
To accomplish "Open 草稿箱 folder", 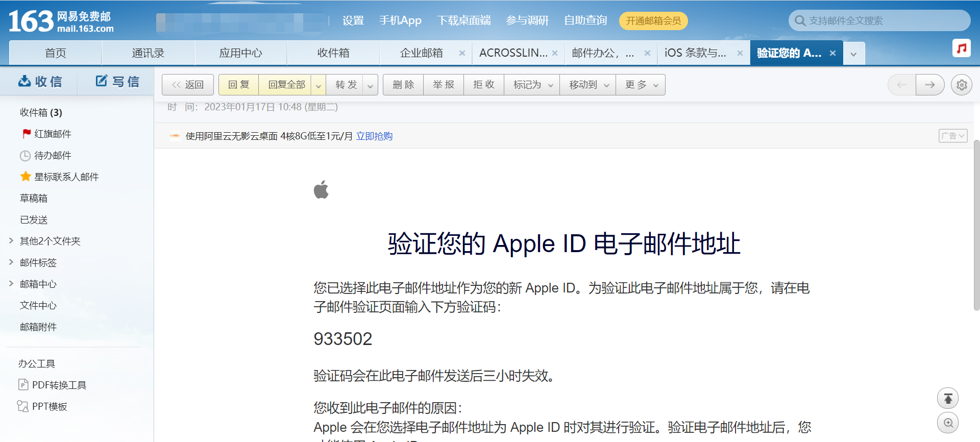I will coord(34,198).
